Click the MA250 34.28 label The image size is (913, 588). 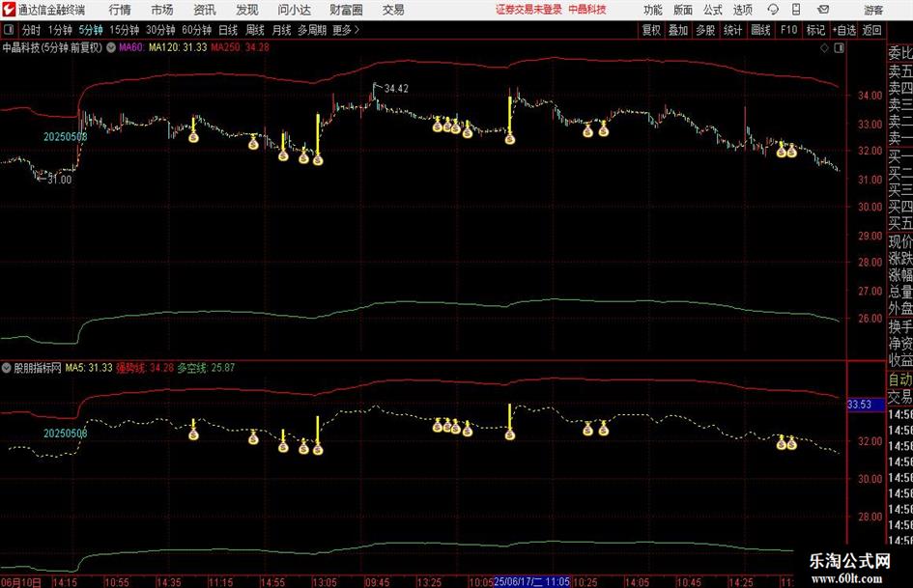(x=240, y=47)
